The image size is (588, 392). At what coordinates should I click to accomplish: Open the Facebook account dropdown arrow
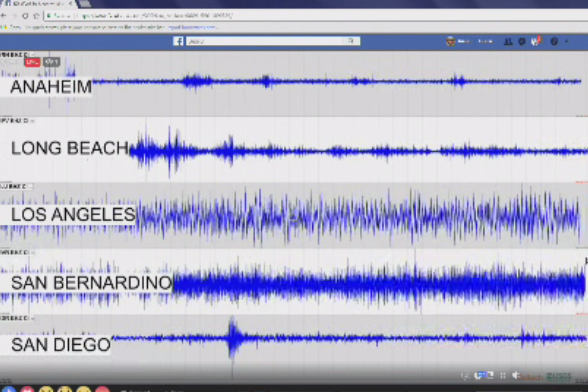pos(567,41)
